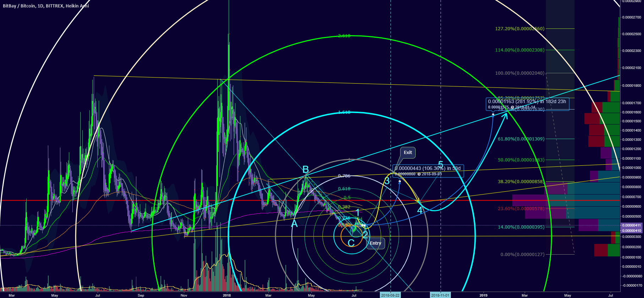644x298 pixels.
Task: Click the 0.00001163 (281.92%) measurement tooltip
Action: coord(527,104)
